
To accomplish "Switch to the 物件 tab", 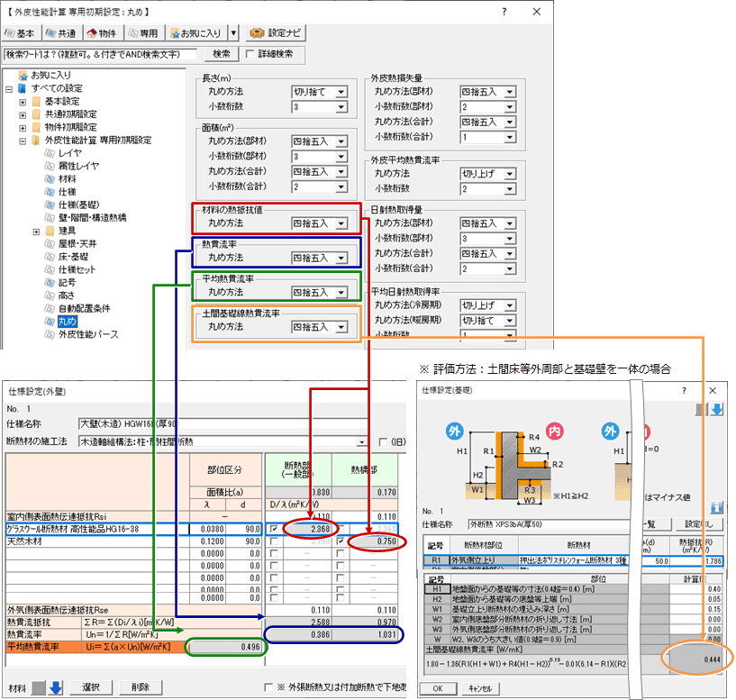I will (102, 33).
